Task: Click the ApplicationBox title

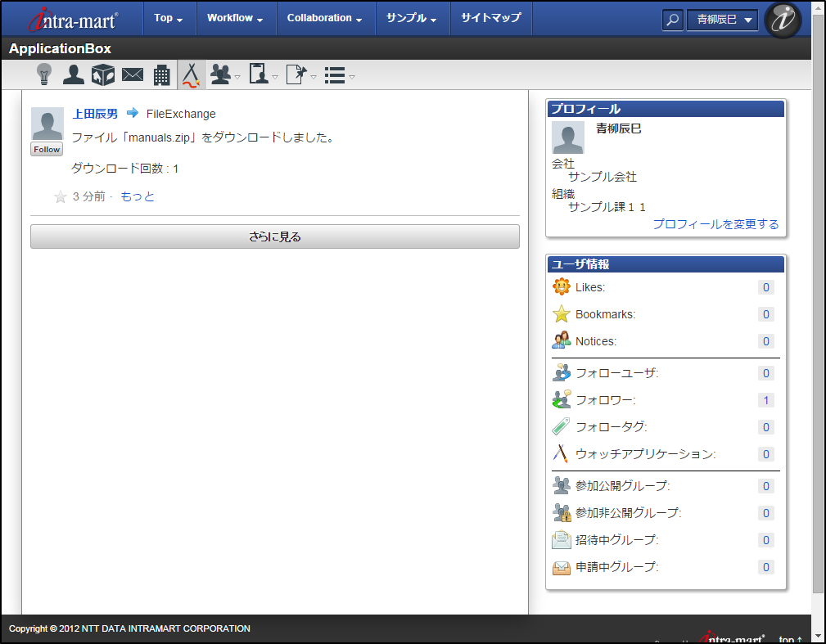Action: tap(60, 48)
